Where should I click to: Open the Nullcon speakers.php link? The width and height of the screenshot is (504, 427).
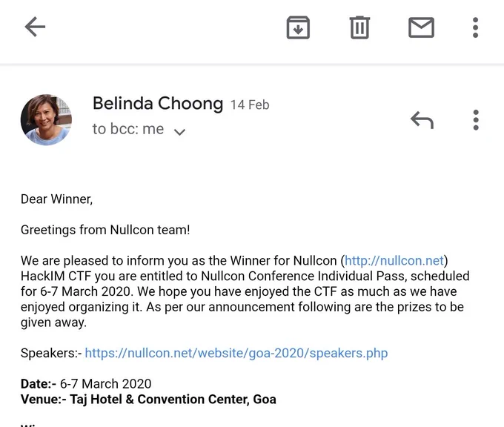click(236, 353)
